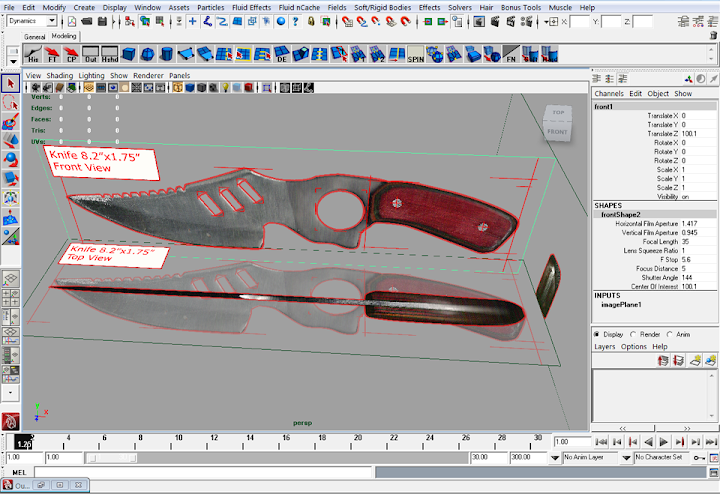Click the FT shelf button

52,56
